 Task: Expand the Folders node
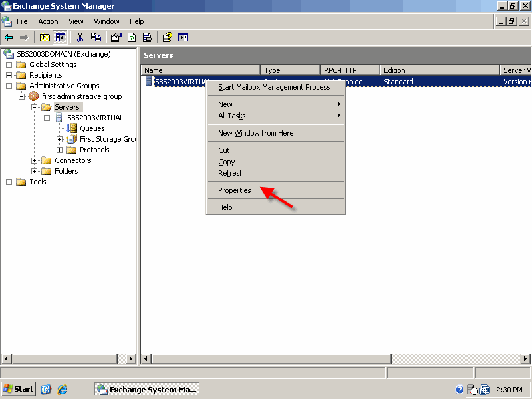click(x=35, y=171)
